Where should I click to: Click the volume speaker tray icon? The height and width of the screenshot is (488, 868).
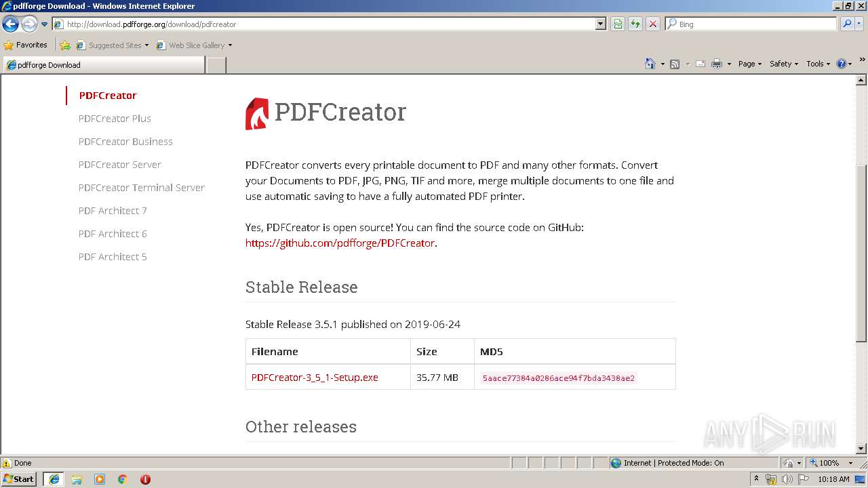pyautogui.click(x=787, y=479)
